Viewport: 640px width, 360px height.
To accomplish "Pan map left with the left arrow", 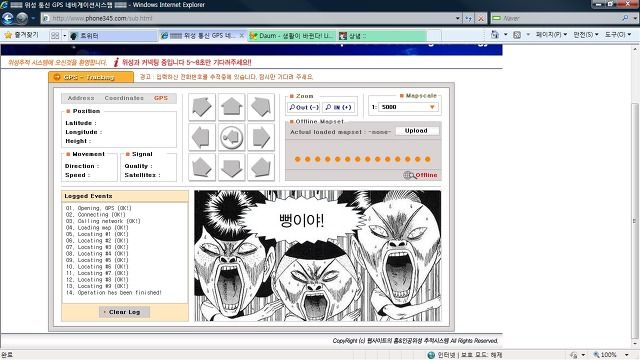I will pyautogui.click(x=202, y=137).
